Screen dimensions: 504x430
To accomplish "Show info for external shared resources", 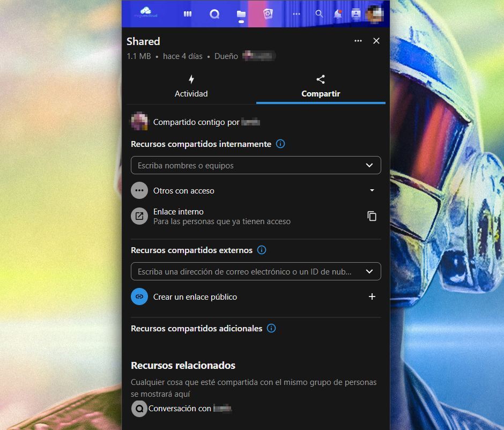I will click(x=262, y=250).
